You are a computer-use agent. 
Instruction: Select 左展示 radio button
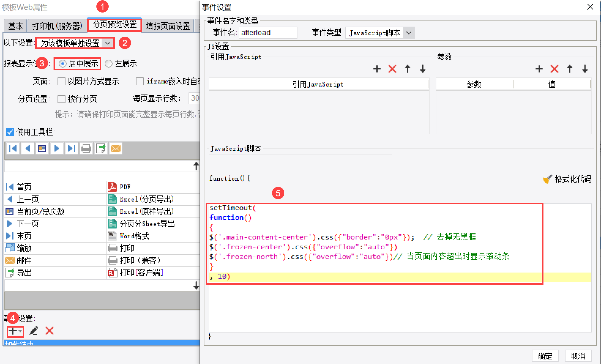(109, 64)
